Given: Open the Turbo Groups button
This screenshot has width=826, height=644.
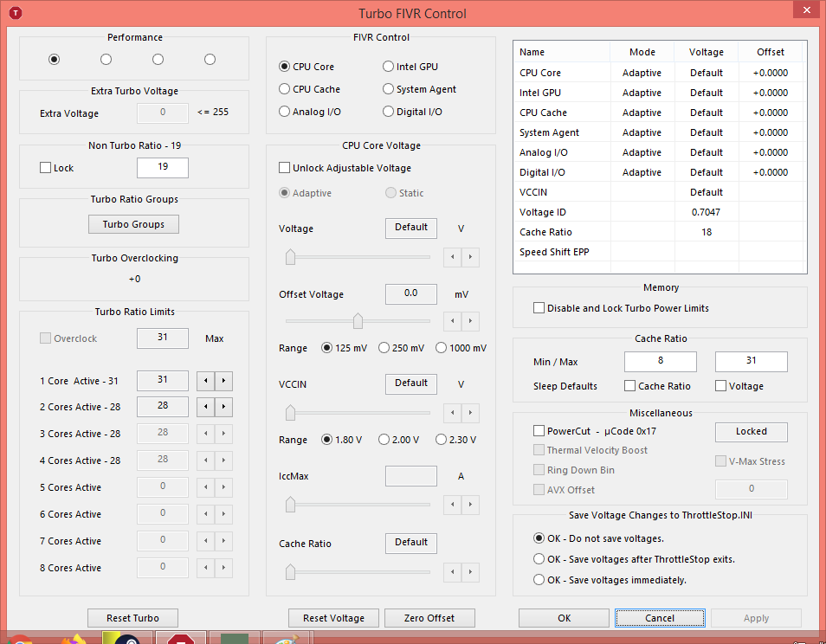Looking at the screenshot, I should coord(133,224).
